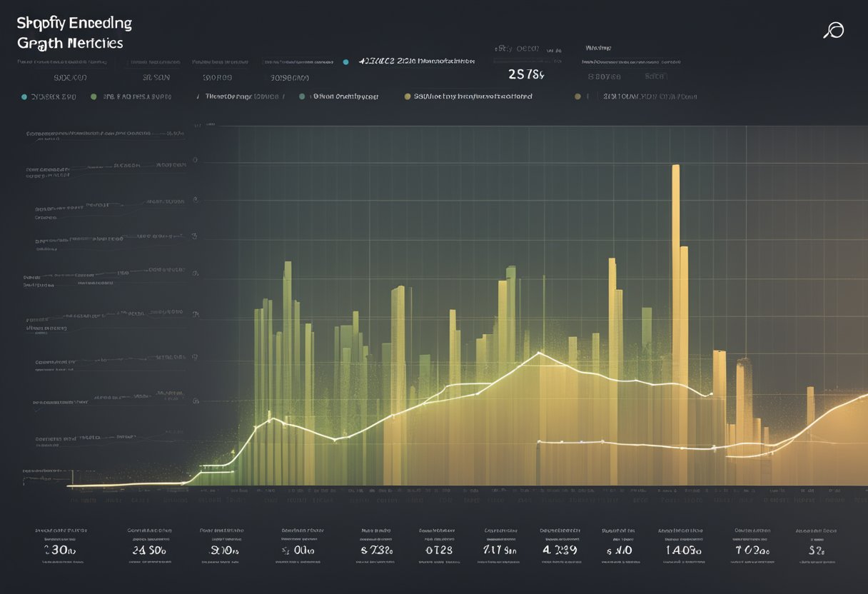This screenshot has height=594, width=868.
Task: Click the dashboard title 'Shopfiy Eneding'
Action: click(x=75, y=24)
